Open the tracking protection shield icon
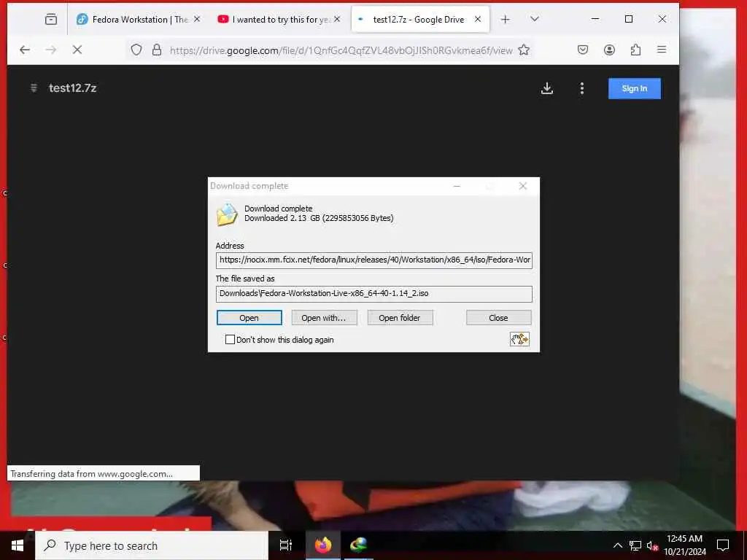The height and width of the screenshot is (560, 747). [x=136, y=50]
